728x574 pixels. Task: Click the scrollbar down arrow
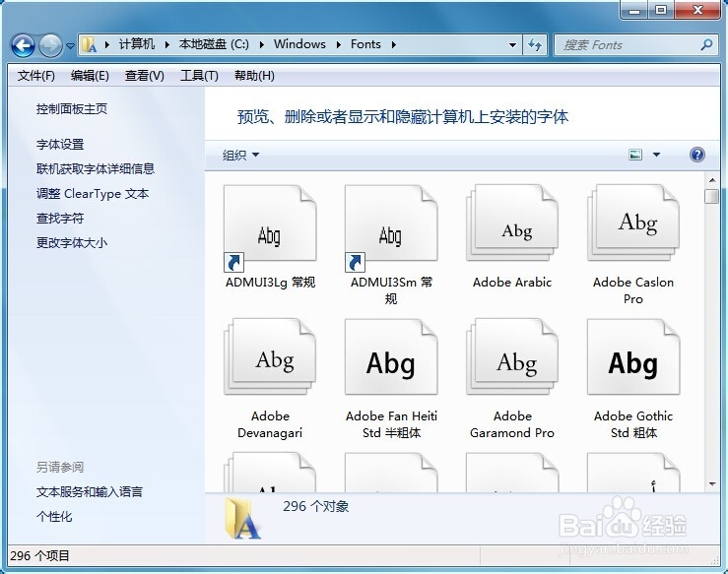coord(712,484)
